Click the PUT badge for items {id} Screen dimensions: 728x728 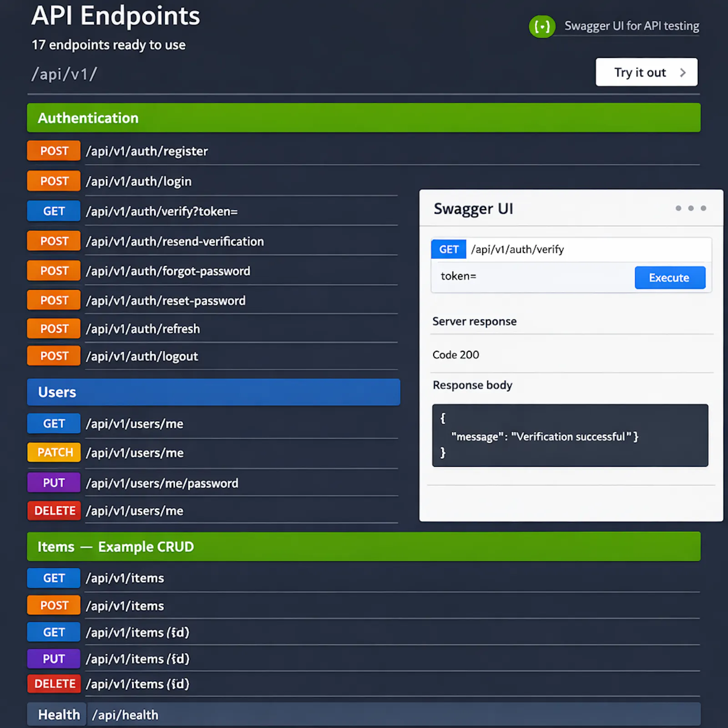[x=54, y=658]
